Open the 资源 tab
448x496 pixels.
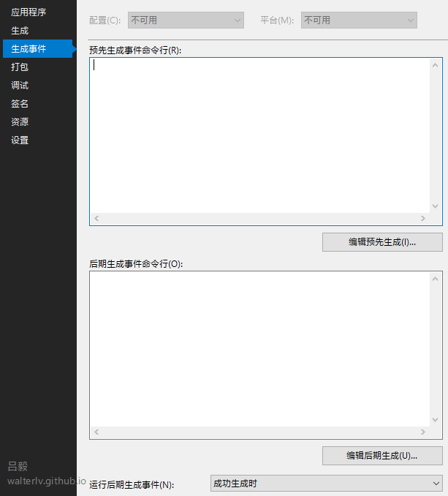pyautogui.click(x=20, y=122)
